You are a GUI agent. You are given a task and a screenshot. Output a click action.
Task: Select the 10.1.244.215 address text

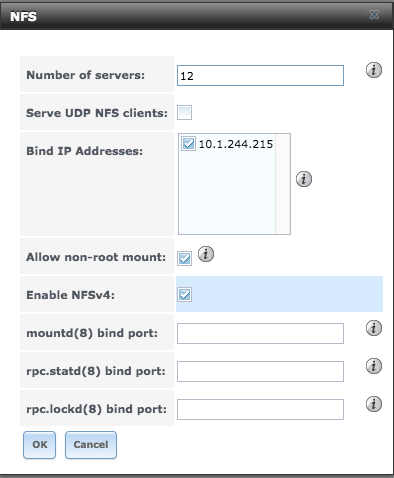(x=236, y=144)
